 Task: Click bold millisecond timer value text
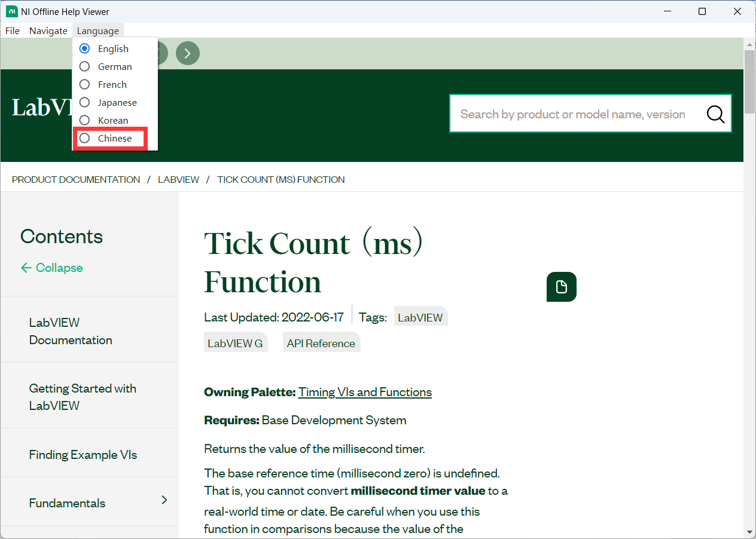(x=418, y=491)
